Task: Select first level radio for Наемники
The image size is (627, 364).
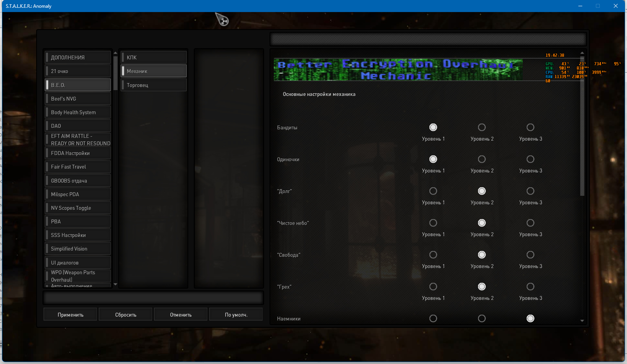Action: point(433,319)
